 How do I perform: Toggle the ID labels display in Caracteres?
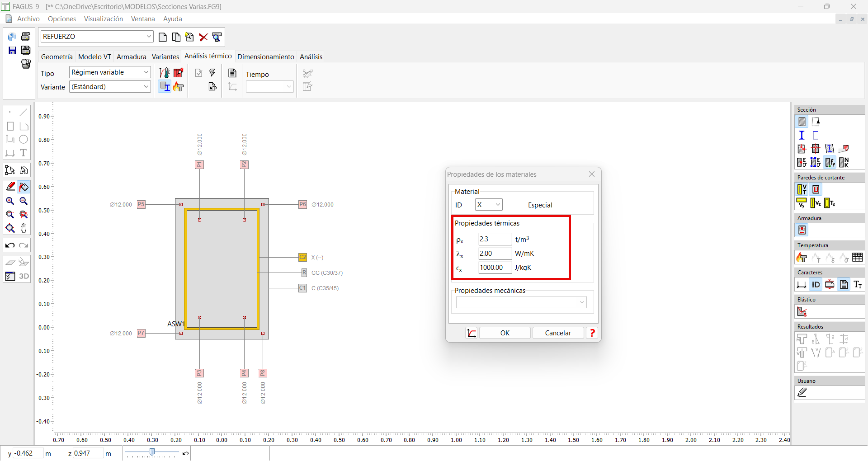pyautogui.click(x=816, y=285)
